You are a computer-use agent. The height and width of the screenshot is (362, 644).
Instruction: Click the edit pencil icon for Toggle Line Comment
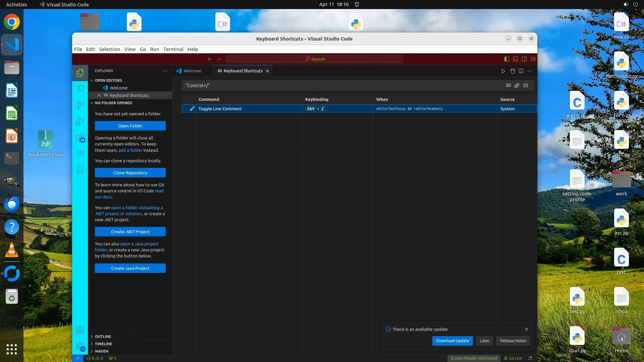(x=192, y=109)
